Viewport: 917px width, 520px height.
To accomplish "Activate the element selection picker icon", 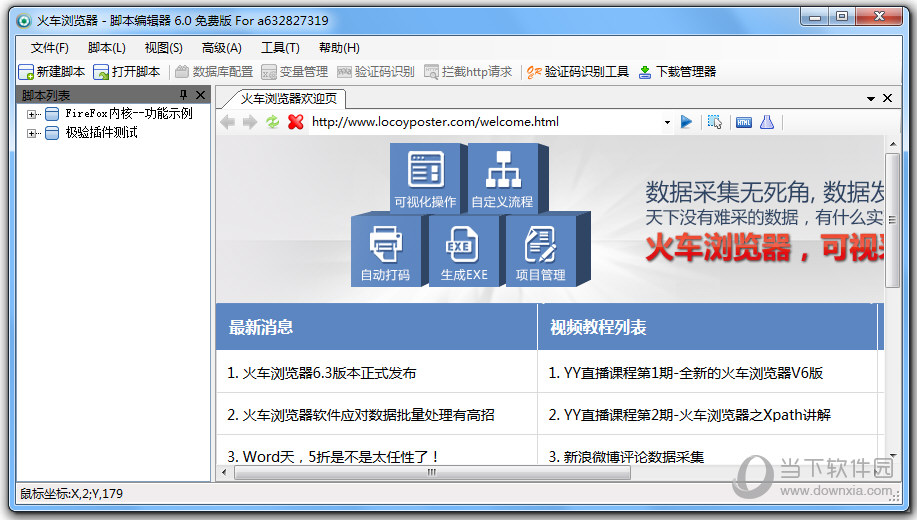I will click(715, 122).
